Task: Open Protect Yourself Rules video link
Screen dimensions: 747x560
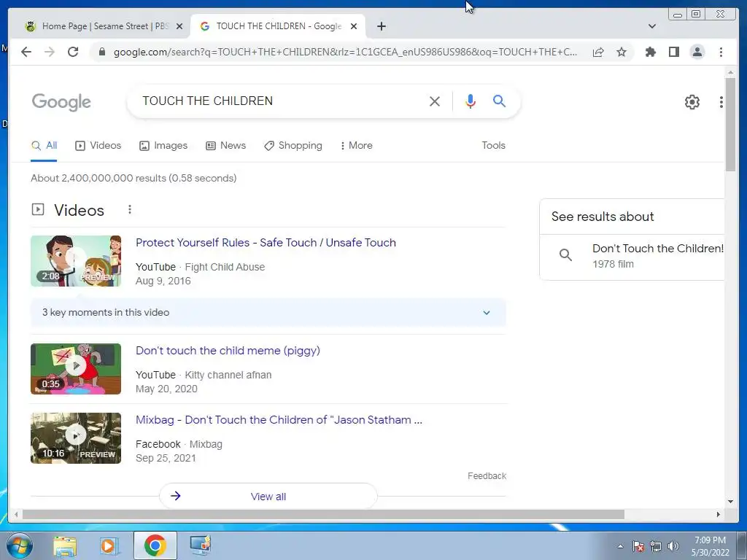Action: [266, 242]
